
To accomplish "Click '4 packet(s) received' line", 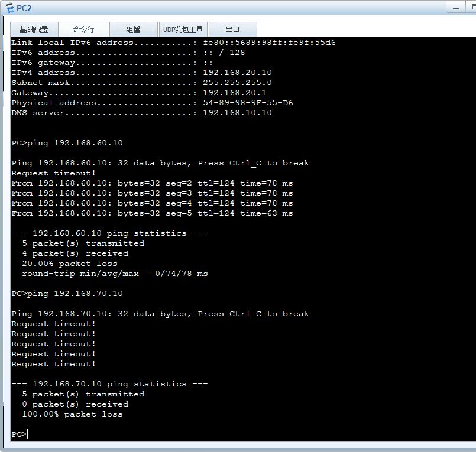I will coord(75,253).
